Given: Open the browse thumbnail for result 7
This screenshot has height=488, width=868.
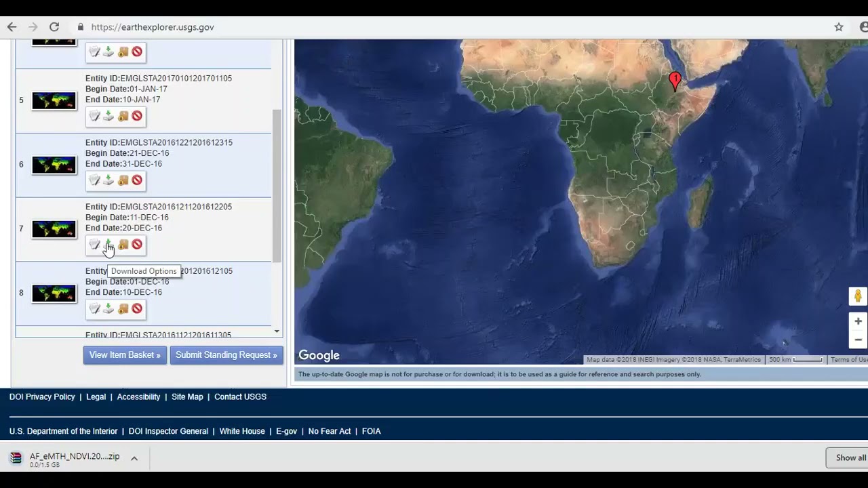Looking at the screenshot, I should click(x=54, y=229).
